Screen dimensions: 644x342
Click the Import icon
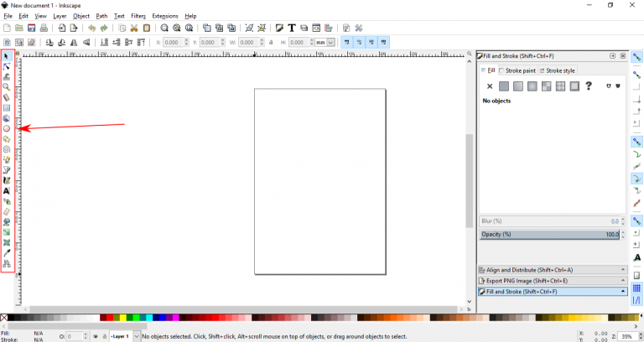click(61, 28)
